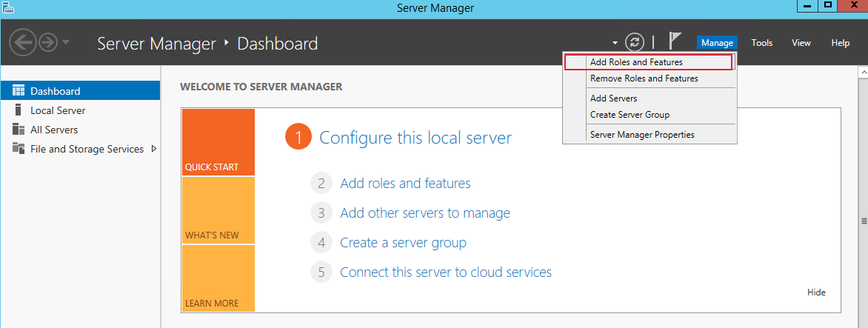This screenshot has height=328, width=868.
Task: Select the WHAT'S NEW tile
Action: pyautogui.click(x=218, y=210)
